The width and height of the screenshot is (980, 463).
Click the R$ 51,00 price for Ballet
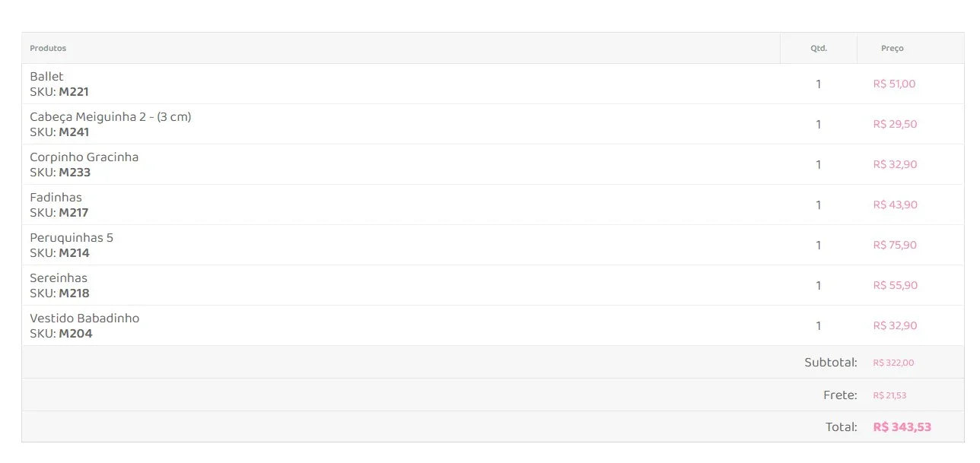pyautogui.click(x=894, y=84)
